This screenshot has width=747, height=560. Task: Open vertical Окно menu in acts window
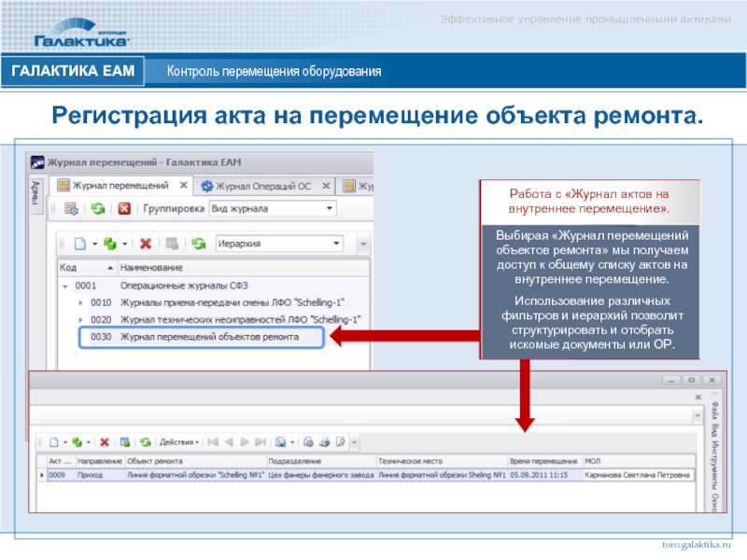point(714,502)
